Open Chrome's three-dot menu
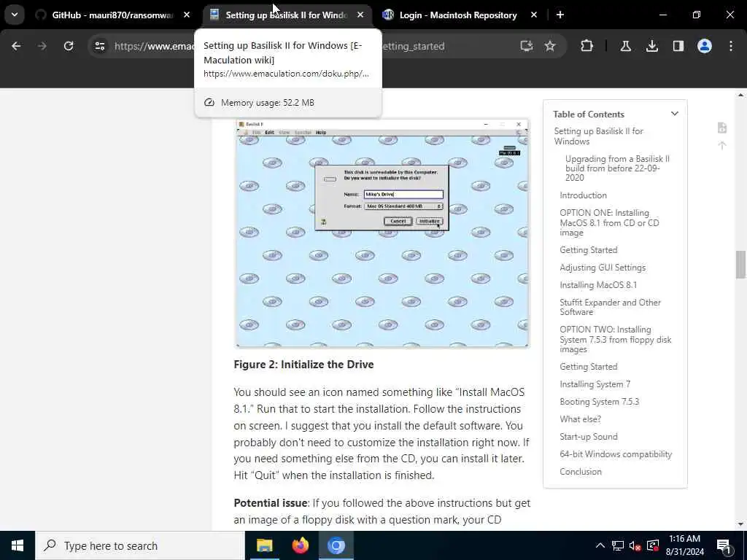 731,46
